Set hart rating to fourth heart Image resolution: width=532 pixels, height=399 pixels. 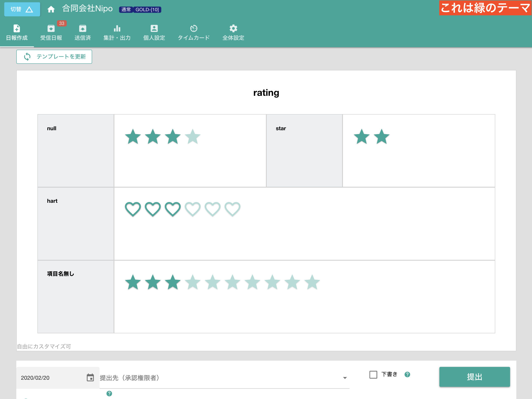tap(193, 209)
